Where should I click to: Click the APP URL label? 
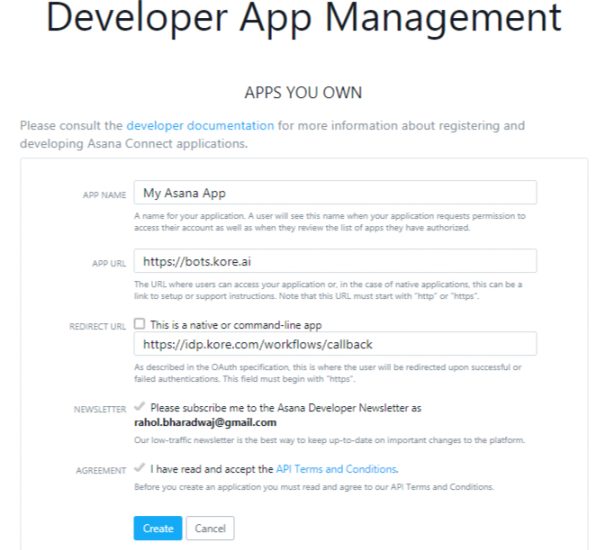coord(109,264)
